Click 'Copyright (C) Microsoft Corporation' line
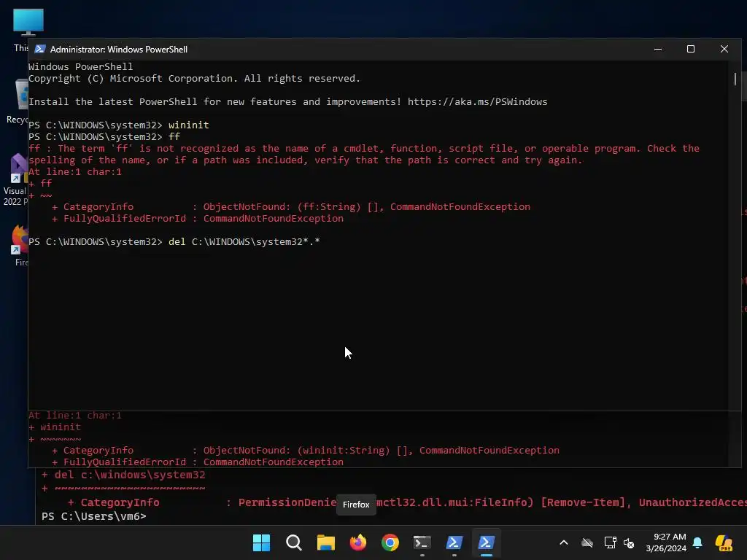 194,79
